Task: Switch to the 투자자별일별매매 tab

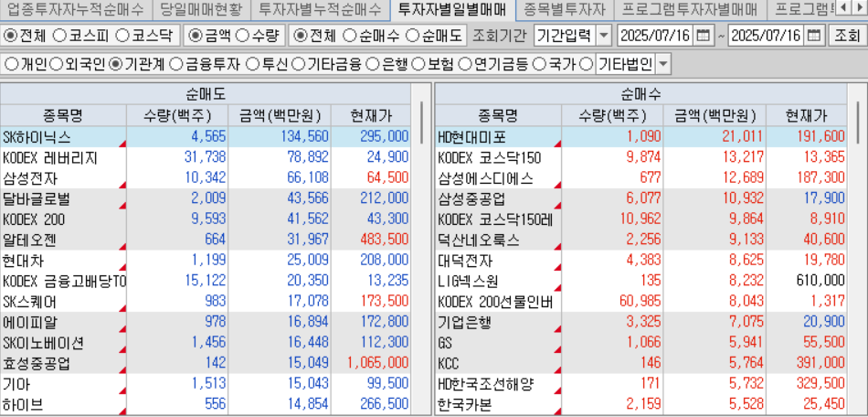Action: [452, 9]
